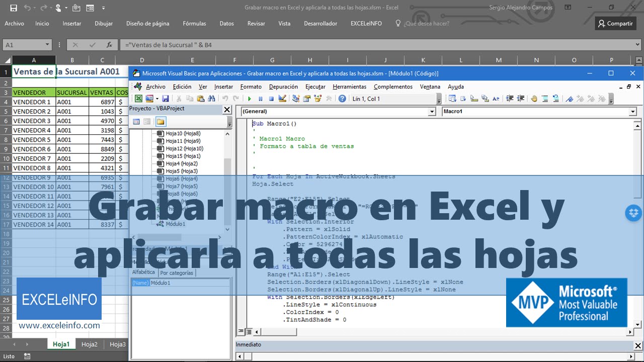Screen dimensions: 644x362
Task: Click Comment Block icon in Edit toolbar
Action: [x=545, y=99]
